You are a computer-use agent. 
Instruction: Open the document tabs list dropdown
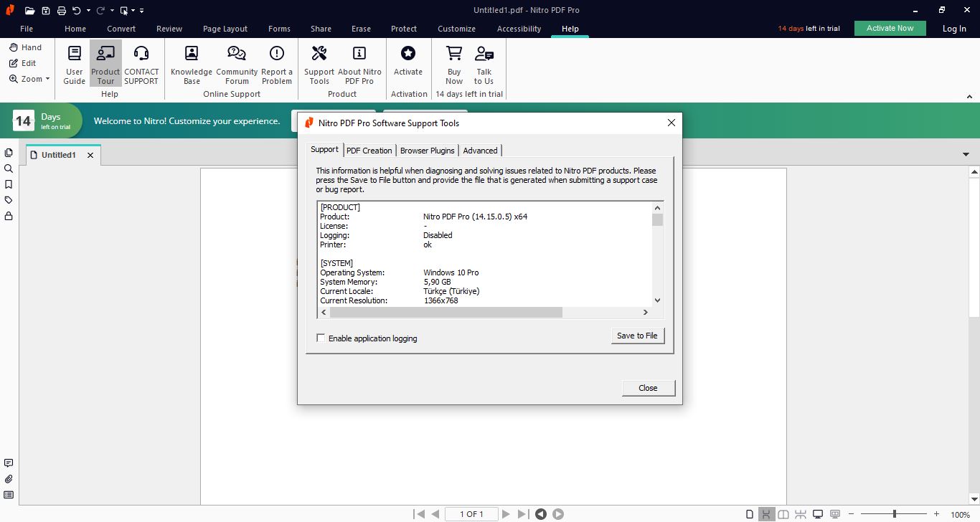966,155
